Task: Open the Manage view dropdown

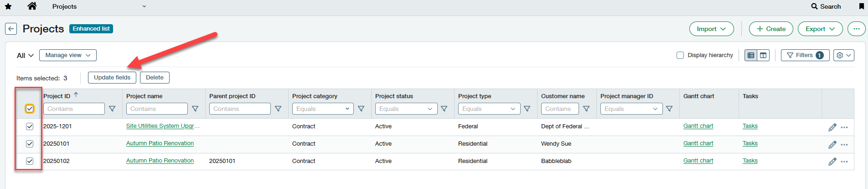Action: (x=68, y=55)
